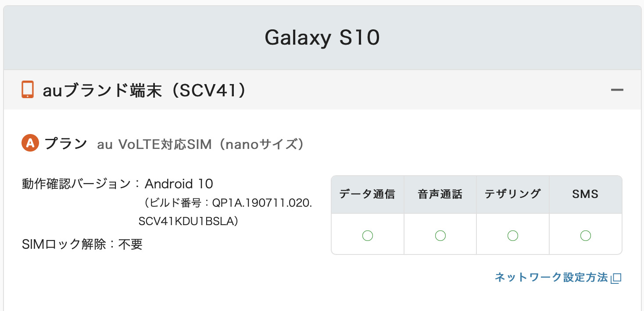Click the テザリング column header

pos(513,194)
